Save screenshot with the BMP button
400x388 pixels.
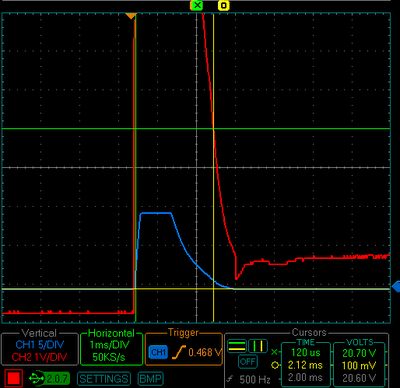click(x=150, y=379)
